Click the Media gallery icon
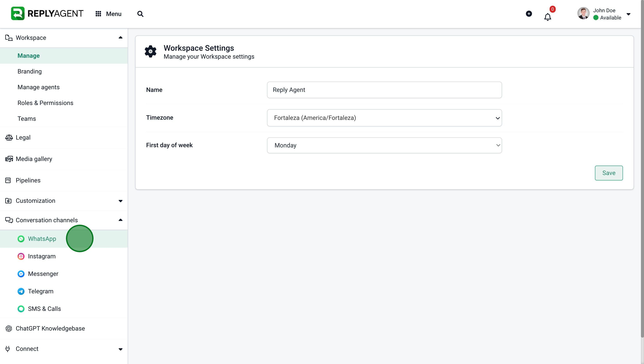644x364 pixels. [x=9, y=159]
